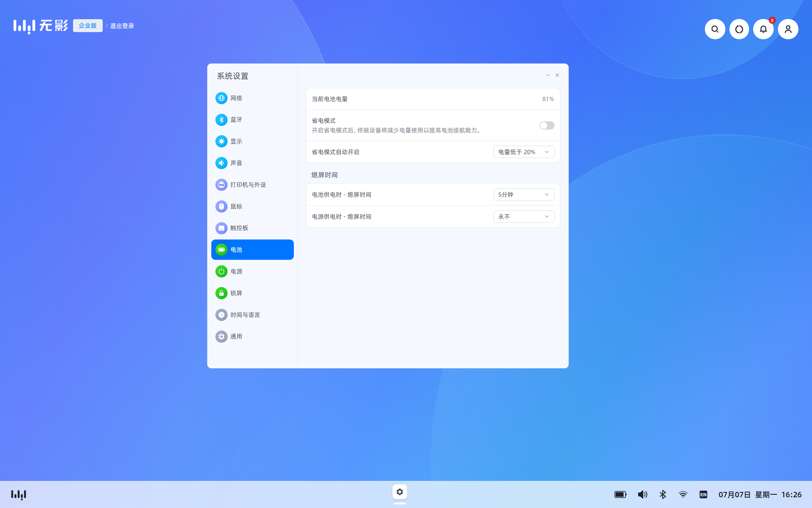Switch to 网络 settings tab

point(252,98)
